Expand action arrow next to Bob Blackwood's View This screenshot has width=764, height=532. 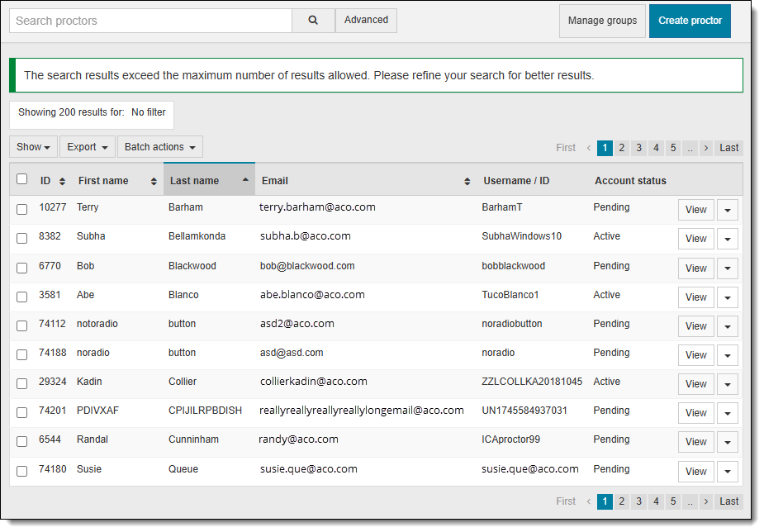(x=727, y=268)
